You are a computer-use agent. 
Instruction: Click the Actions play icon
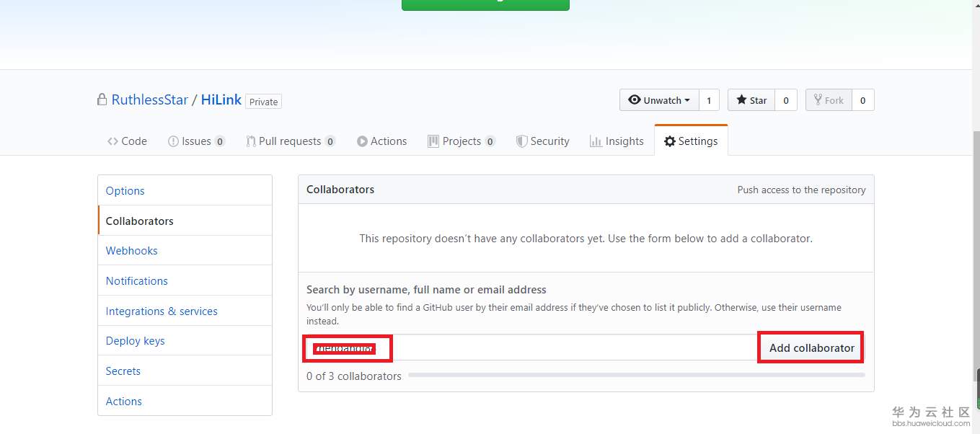[x=362, y=141]
